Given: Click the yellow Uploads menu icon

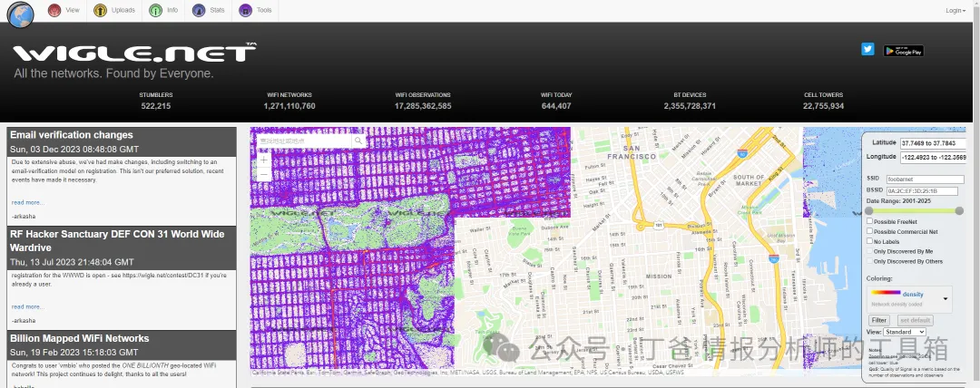Looking at the screenshot, I should 100,11.
